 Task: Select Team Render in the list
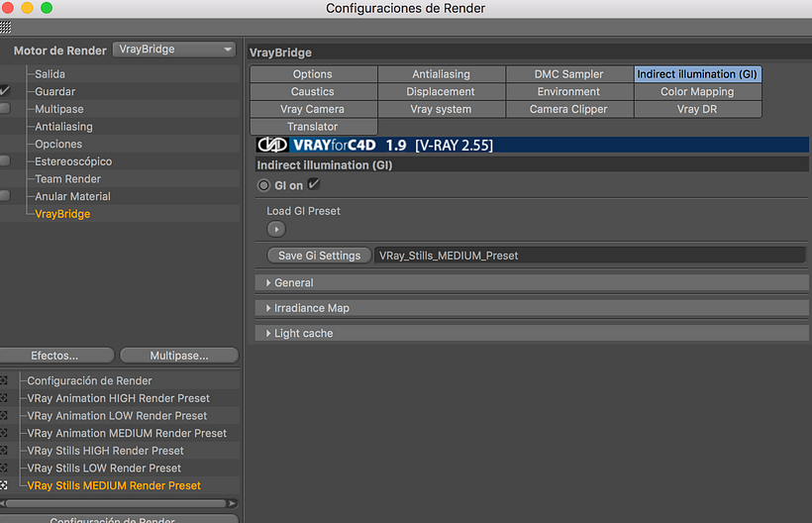[x=68, y=178]
